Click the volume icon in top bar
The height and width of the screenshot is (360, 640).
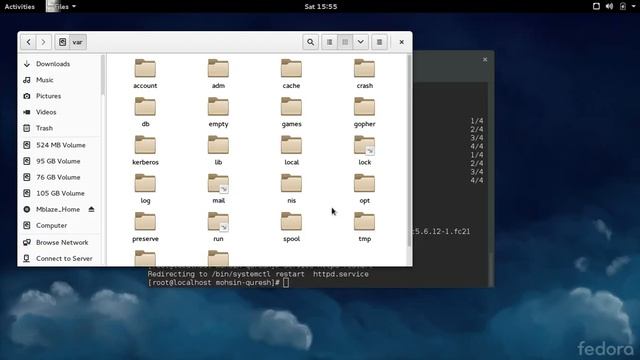click(609, 6)
